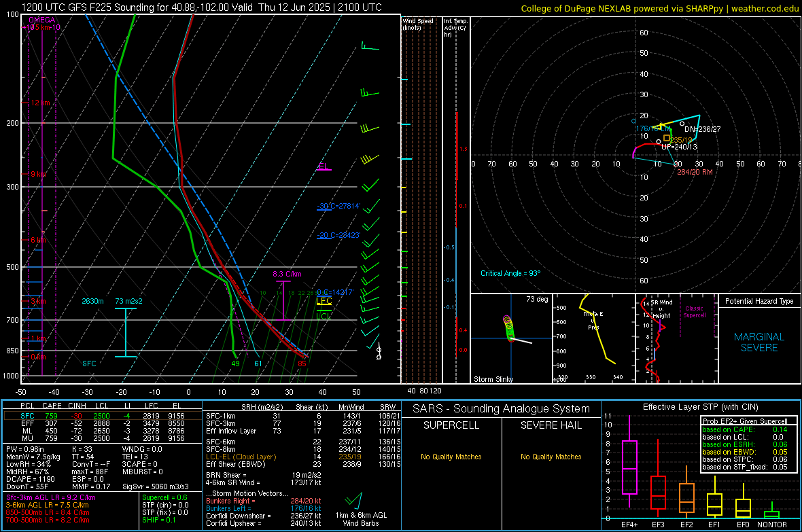Click the red '12 km' height marker
802x532 pixels.
[40, 103]
